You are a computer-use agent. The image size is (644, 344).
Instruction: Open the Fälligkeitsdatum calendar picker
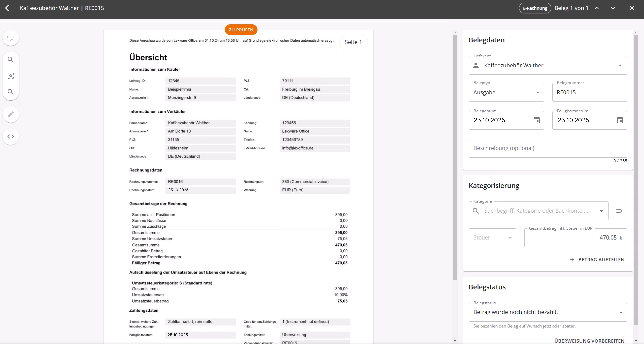(x=620, y=120)
